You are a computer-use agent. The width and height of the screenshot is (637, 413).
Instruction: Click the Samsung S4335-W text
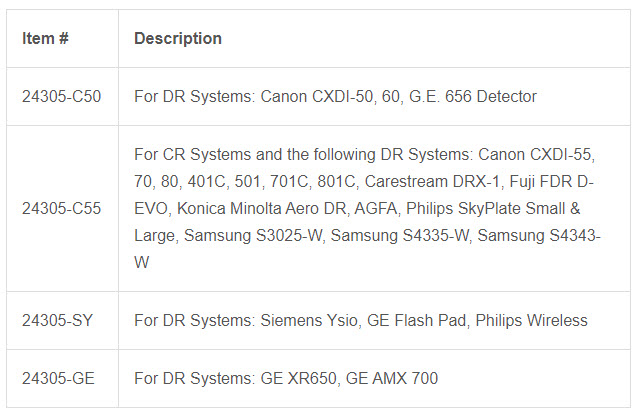tap(400, 236)
